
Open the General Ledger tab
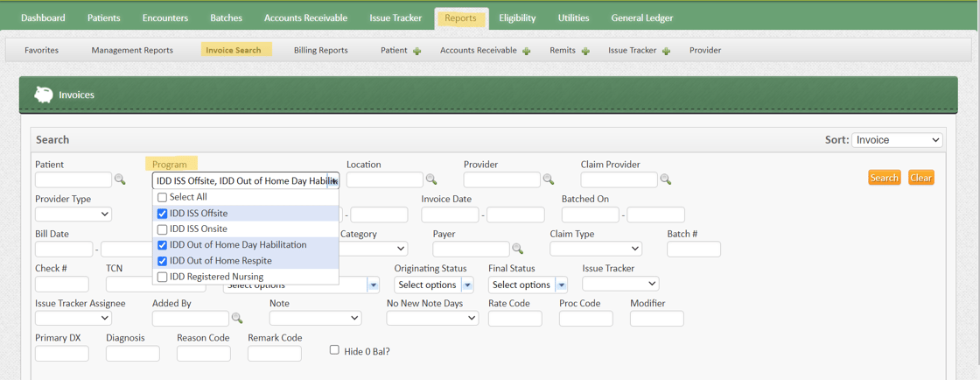[x=642, y=18]
